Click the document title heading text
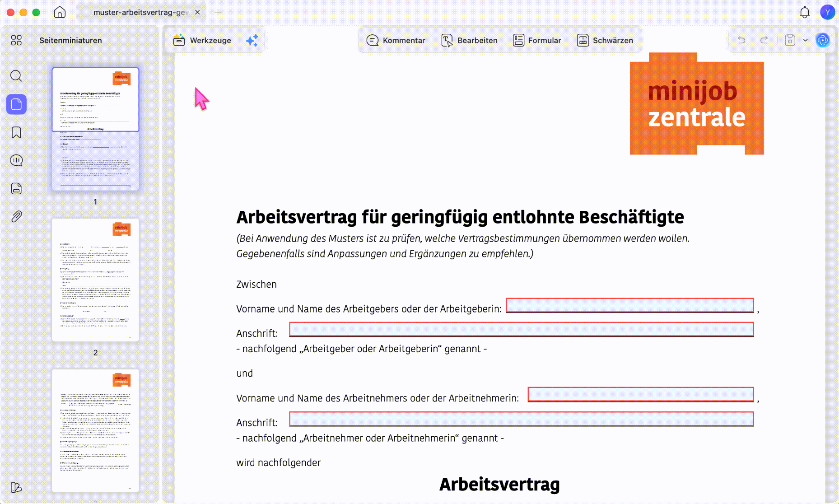Image resolution: width=839 pixels, height=504 pixels. pos(460,217)
